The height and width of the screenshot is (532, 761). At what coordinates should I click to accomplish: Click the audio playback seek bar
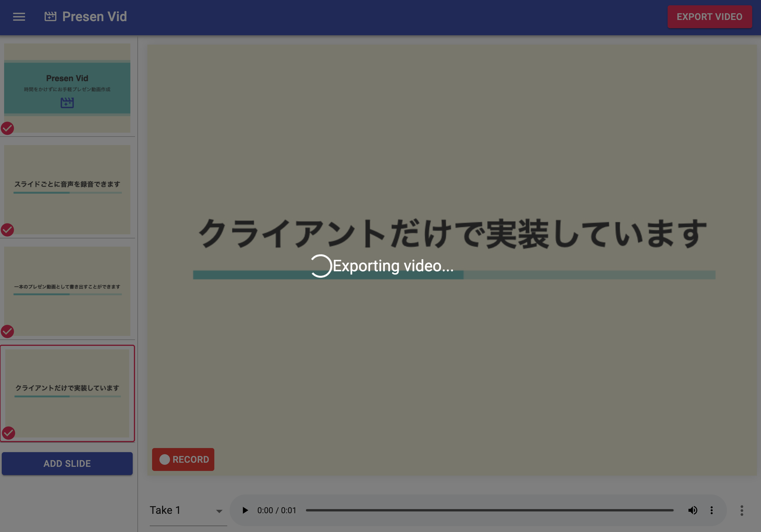click(490, 510)
